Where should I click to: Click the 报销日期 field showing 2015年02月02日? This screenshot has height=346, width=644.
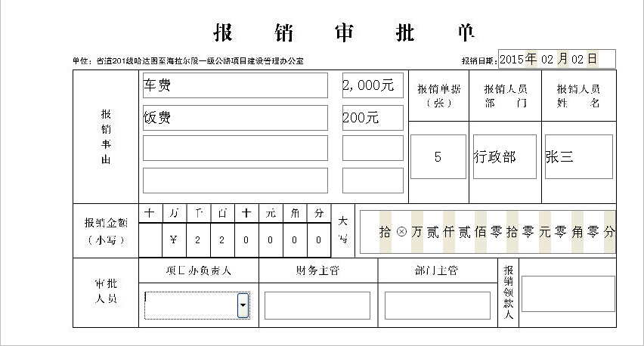(557, 59)
